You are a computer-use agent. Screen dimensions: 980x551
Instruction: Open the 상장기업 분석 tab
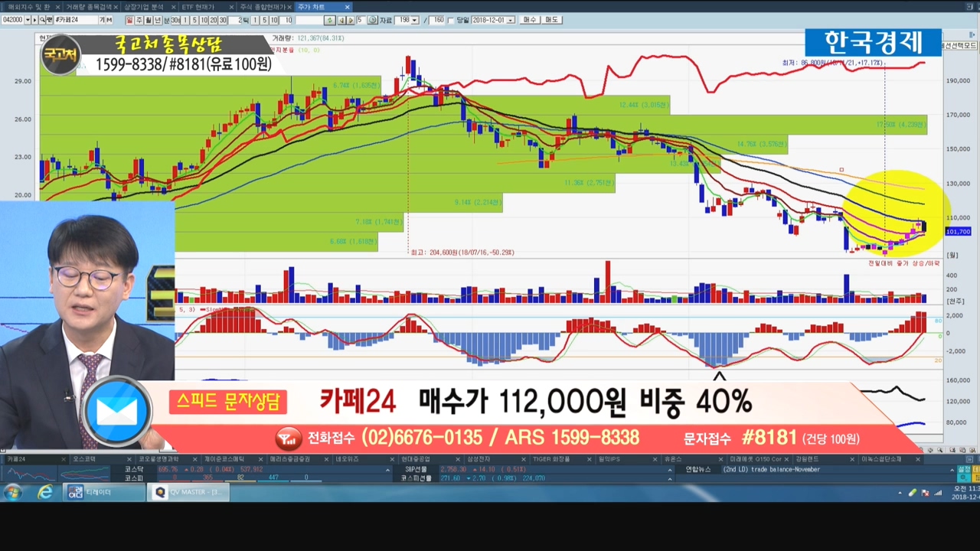tap(145, 7)
